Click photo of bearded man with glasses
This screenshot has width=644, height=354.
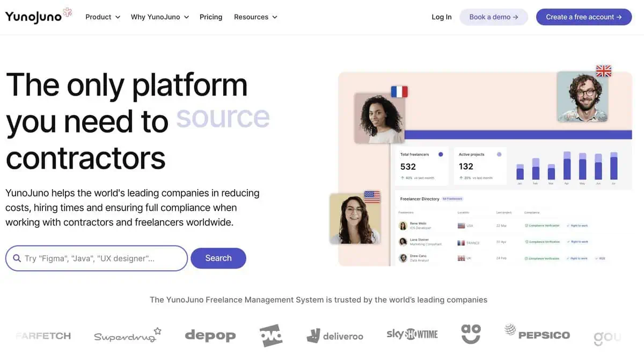(x=582, y=97)
